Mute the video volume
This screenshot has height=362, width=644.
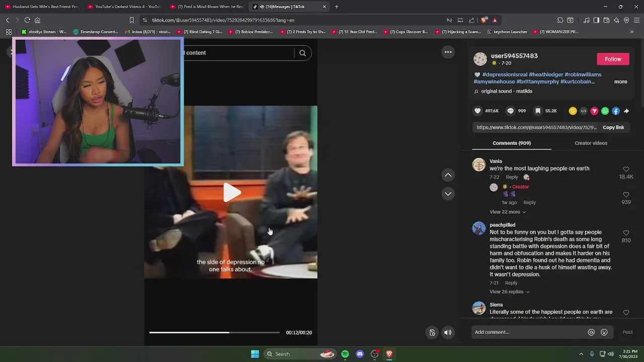coord(448,332)
